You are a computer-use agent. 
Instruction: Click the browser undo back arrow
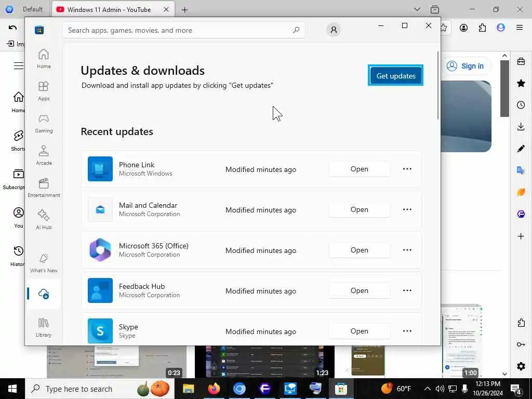tap(12, 28)
